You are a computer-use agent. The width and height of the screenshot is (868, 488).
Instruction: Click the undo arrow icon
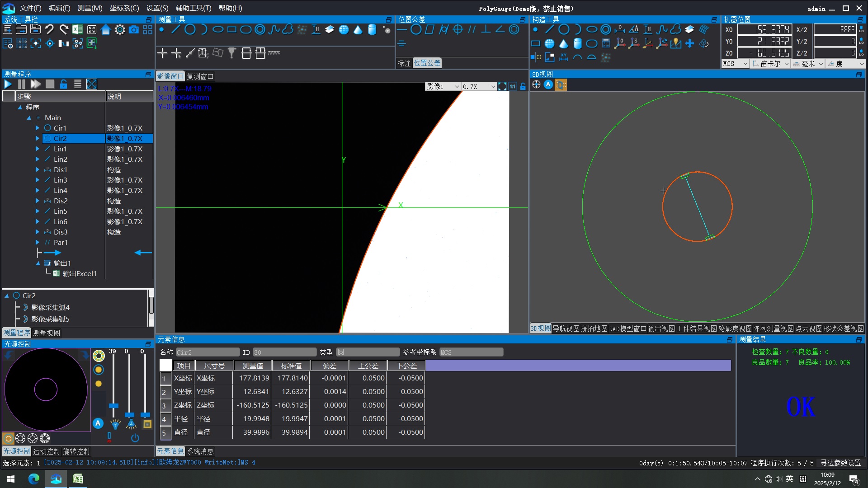tap(50, 30)
